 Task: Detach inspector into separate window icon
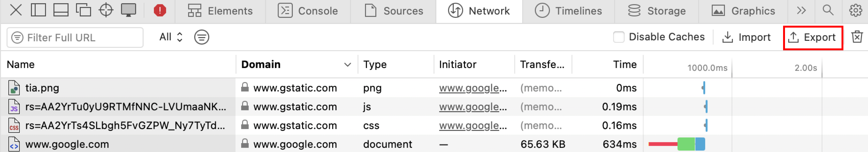[x=83, y=10]
